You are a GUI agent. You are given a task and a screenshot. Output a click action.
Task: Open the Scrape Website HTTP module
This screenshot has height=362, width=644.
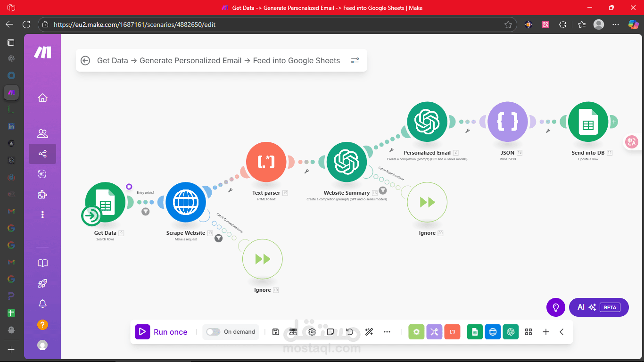pos(186,202)
